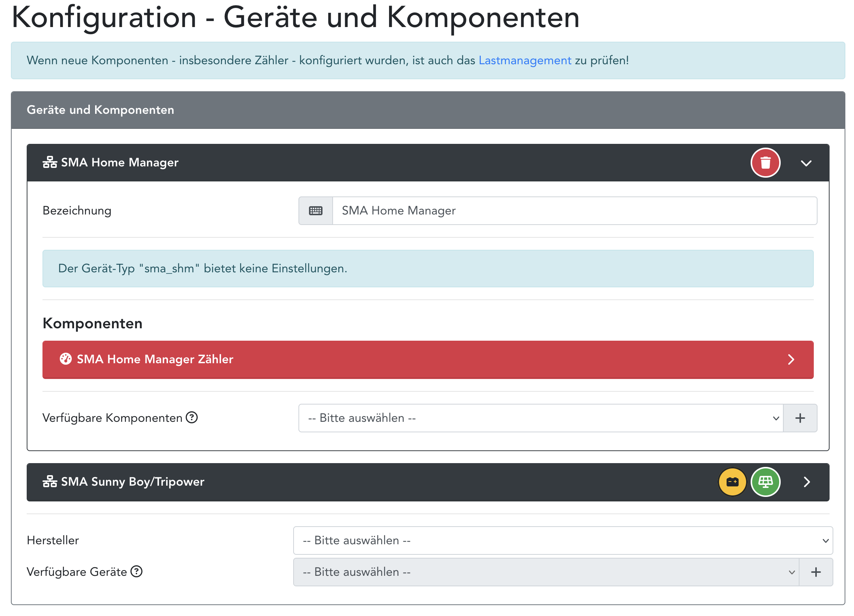The width and height of the screenshot is (854, 616).
Task: Click the Bezeichnung text input field
Action: click(574, 211)
